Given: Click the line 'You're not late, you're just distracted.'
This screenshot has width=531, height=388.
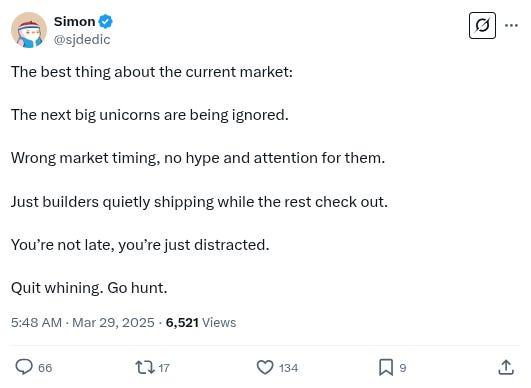Looking at the screenshot, I should point(140,245).
